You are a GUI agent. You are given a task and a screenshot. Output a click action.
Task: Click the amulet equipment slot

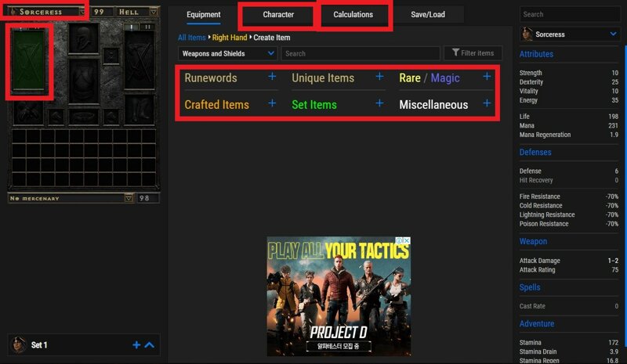click(112, 55)
